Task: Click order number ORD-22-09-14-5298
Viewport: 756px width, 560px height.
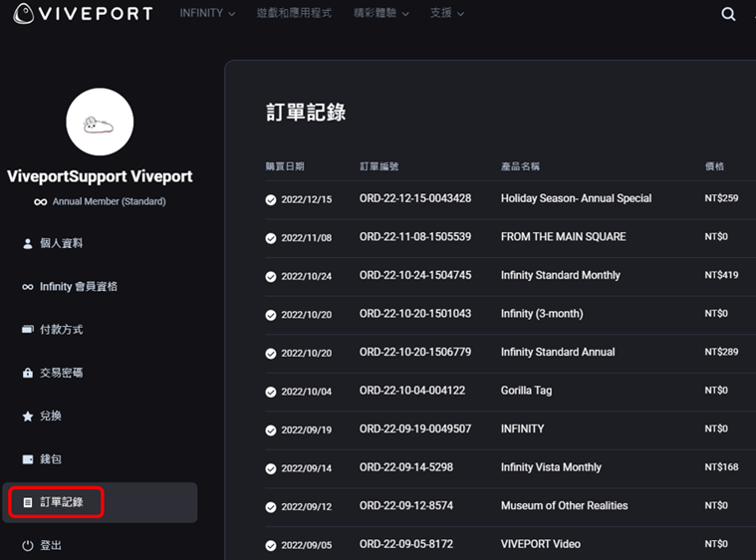Action: click(x=406, y=467)
